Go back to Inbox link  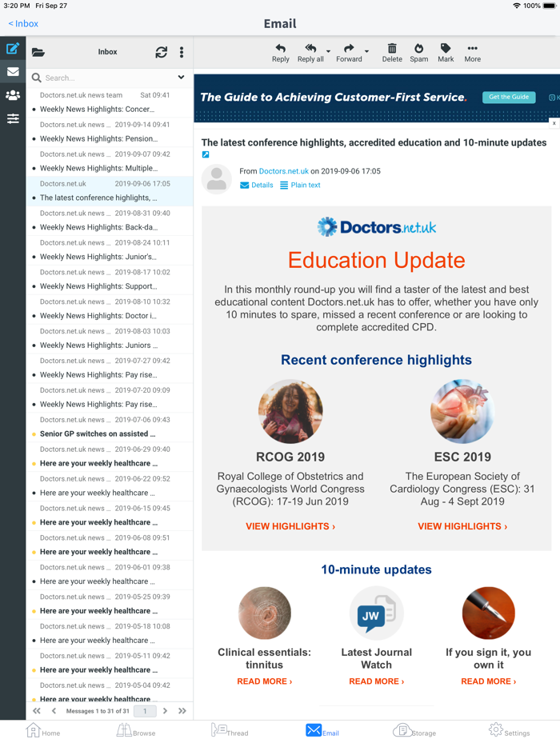(x=23, y=24)
